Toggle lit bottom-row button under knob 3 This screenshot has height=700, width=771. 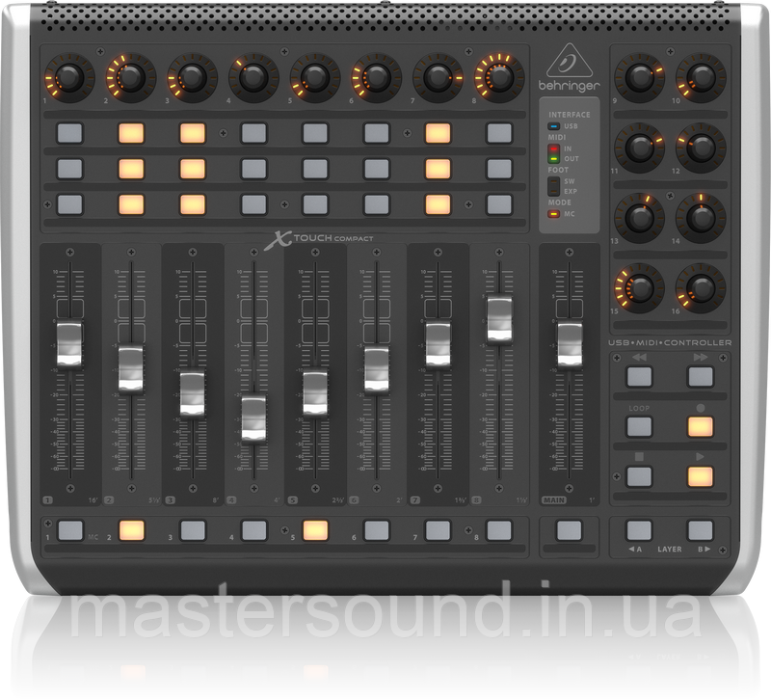coord(192,204)
